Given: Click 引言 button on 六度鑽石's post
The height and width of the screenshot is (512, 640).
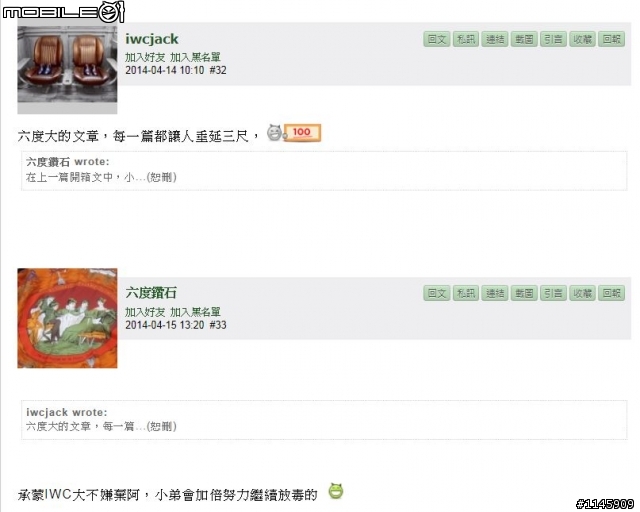Looking at the screenshot, I should click(x=553, y=293).
